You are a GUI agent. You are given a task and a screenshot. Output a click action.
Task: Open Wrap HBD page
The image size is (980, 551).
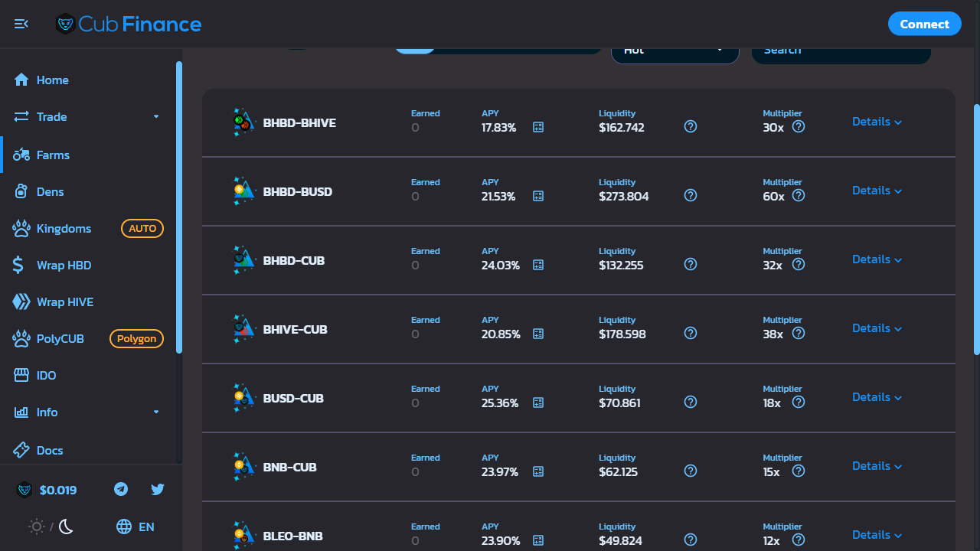click(88, 266)
